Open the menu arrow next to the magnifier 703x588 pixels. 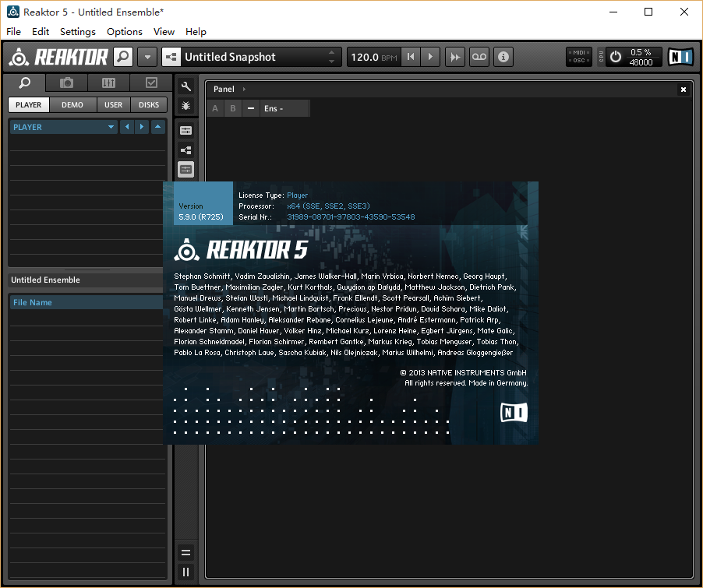coord(147,57)
